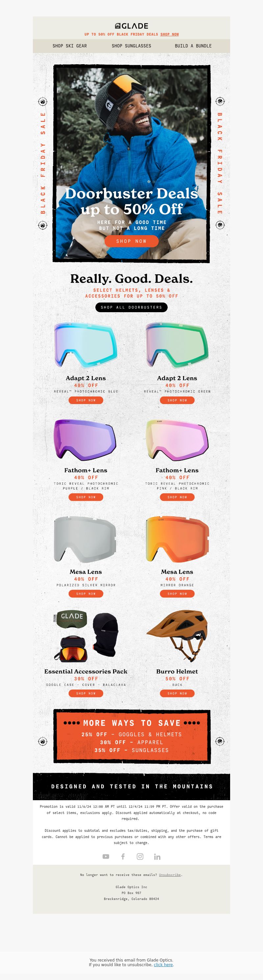
Task: Open the Instagram social icon
Action: click(x=140, y=857)
